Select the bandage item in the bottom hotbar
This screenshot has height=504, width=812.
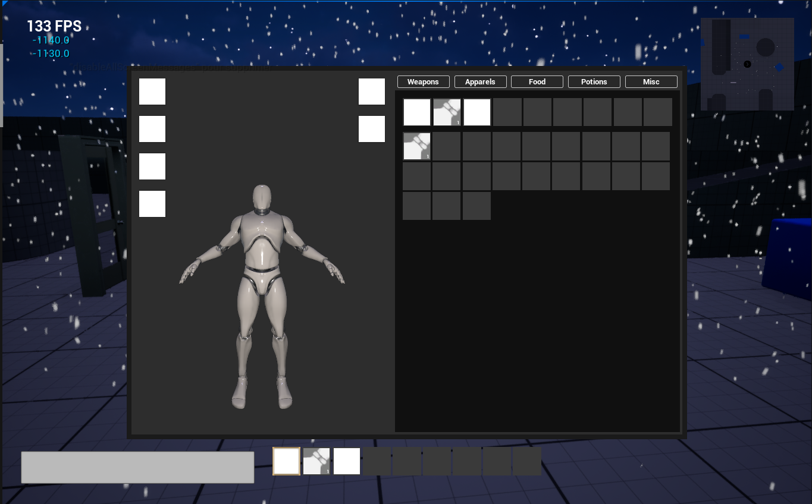pos(316,461)
